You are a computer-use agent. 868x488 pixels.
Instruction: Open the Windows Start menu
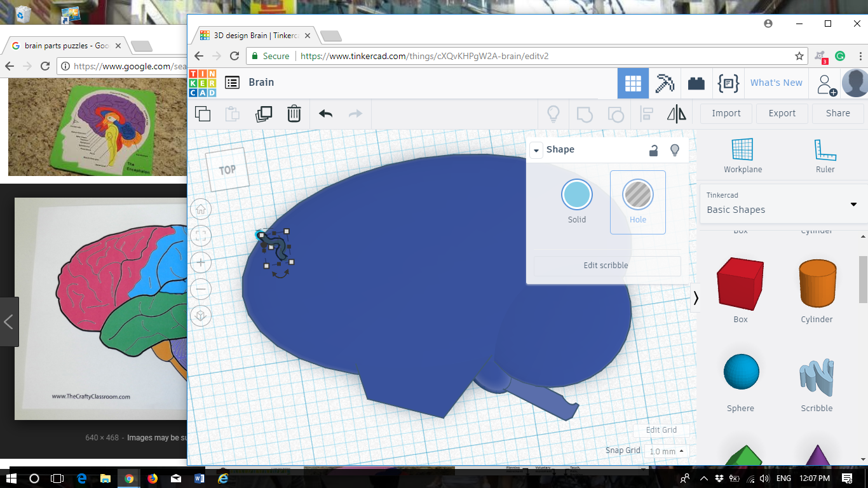click(x=11, y=478)
